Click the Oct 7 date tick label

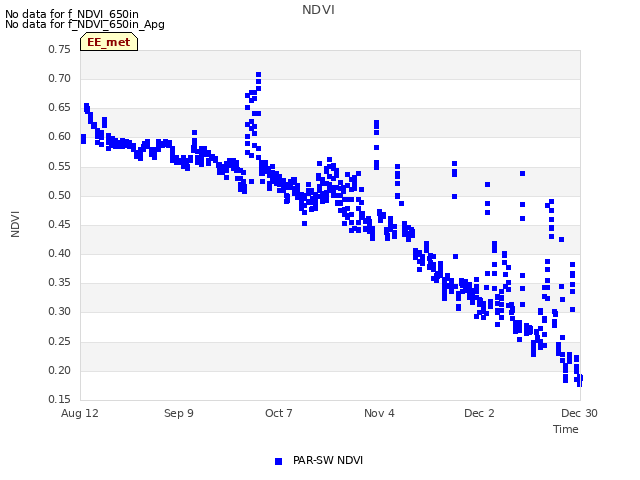click(x=279, y=413)
